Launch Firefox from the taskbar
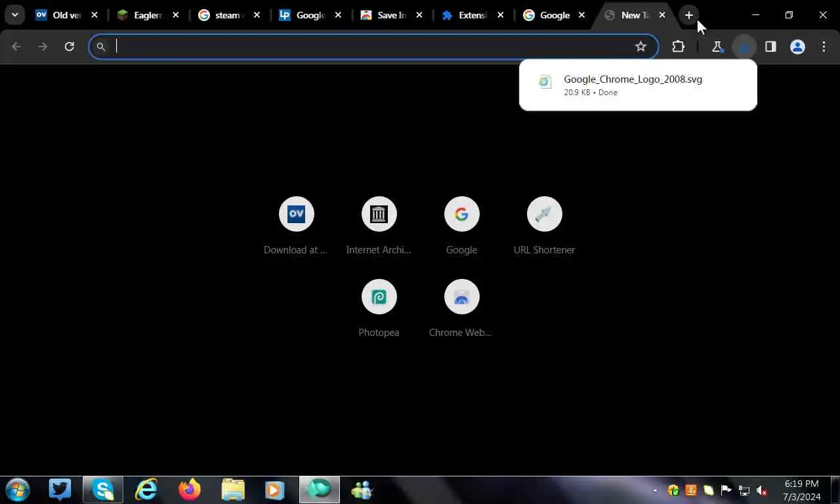The height and width of the screenshot is (504, 840). (190, 490)
